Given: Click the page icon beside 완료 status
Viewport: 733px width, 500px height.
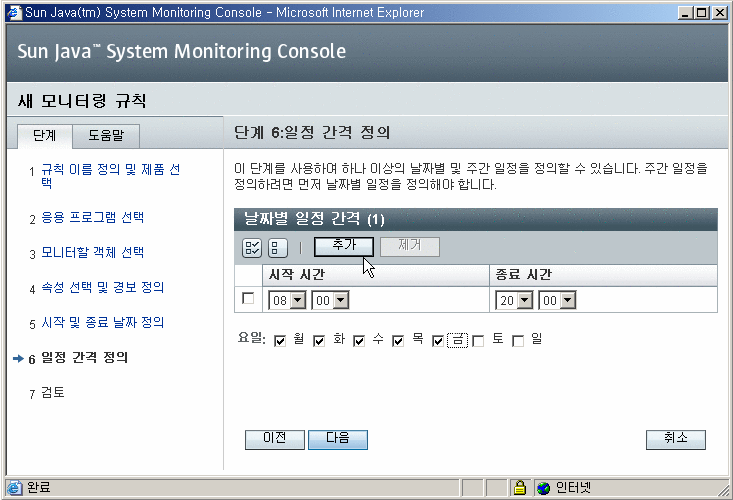Looking at the screenshot, I should click(14, 488).
